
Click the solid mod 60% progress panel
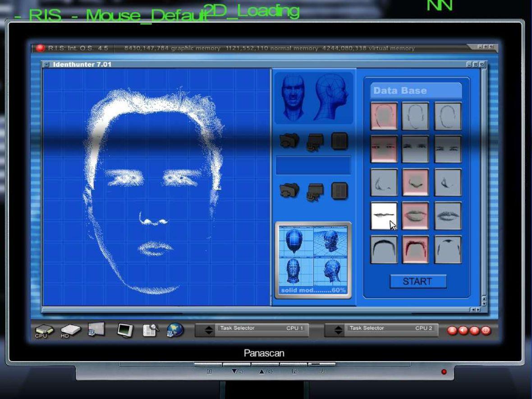(313, 260)
